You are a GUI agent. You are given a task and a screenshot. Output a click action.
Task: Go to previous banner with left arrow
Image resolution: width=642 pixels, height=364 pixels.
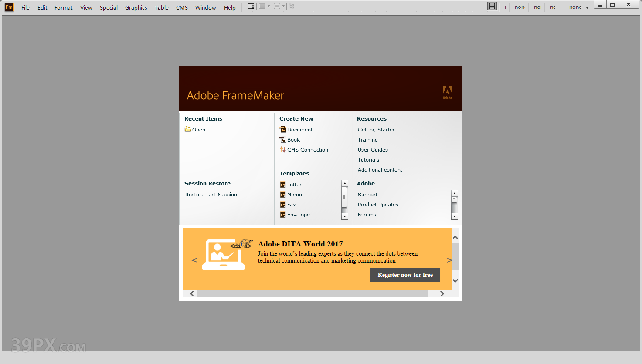click(194, 260)
